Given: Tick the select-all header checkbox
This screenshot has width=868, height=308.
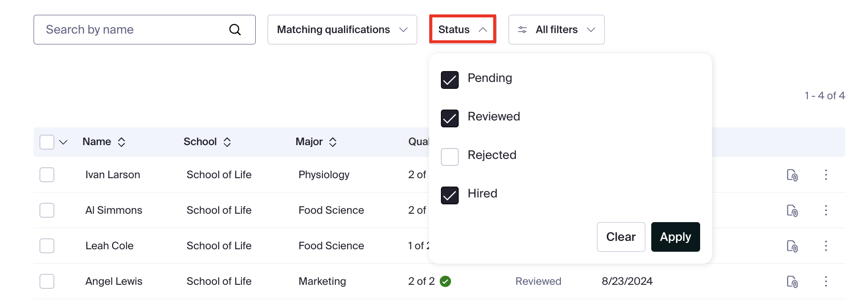Looking at the screenshot, I should coord(47,142).
